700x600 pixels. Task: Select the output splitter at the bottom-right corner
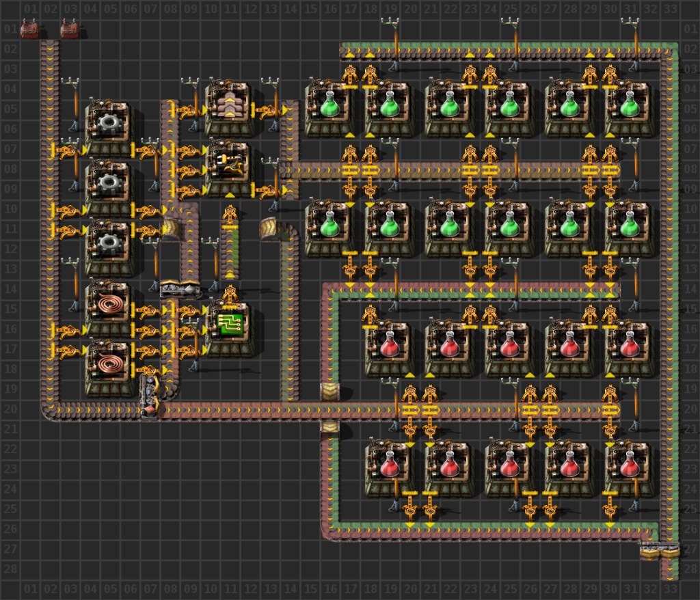(x=660, y=550)
